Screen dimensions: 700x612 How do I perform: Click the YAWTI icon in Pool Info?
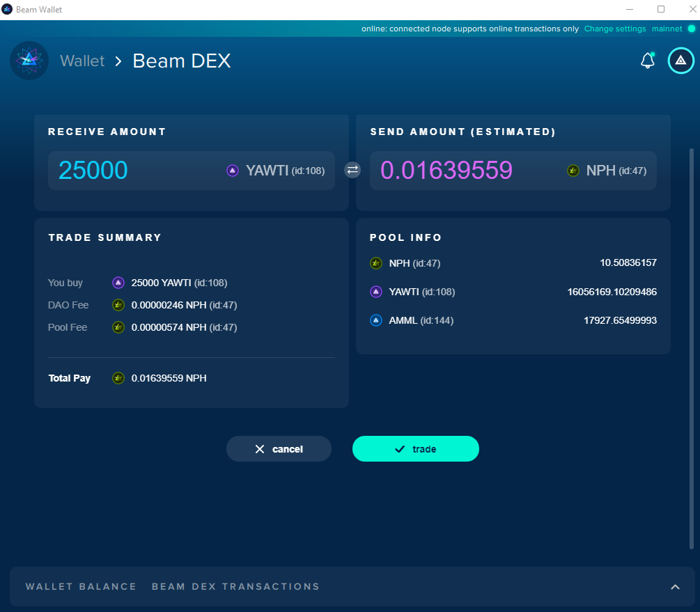point(376,292)
